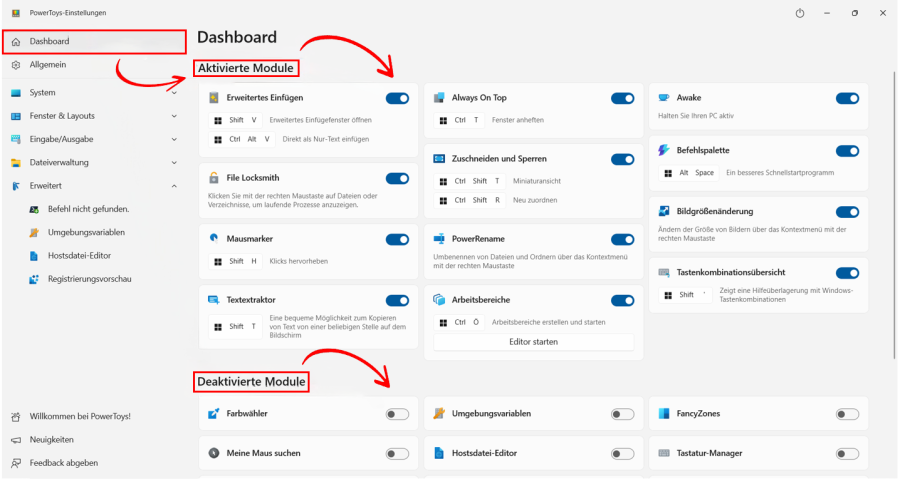
Task: Disable Zuschneiden und Sperren toggle
Action: (x=622, y=159)
